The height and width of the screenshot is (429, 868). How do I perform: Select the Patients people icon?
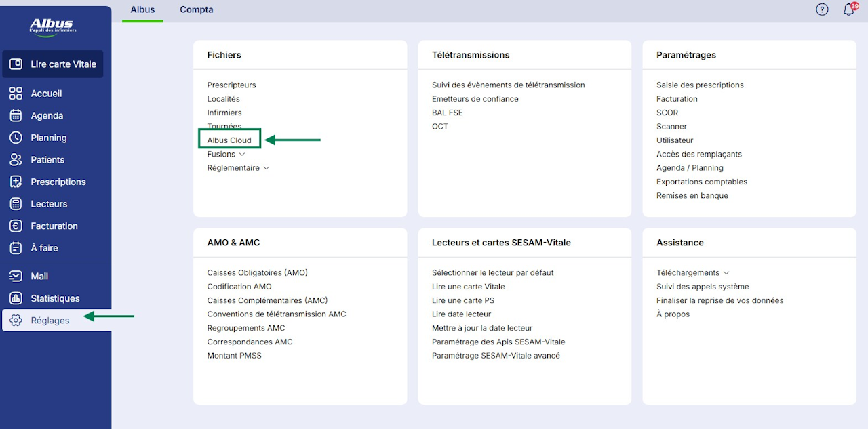[x=16, y=160]
